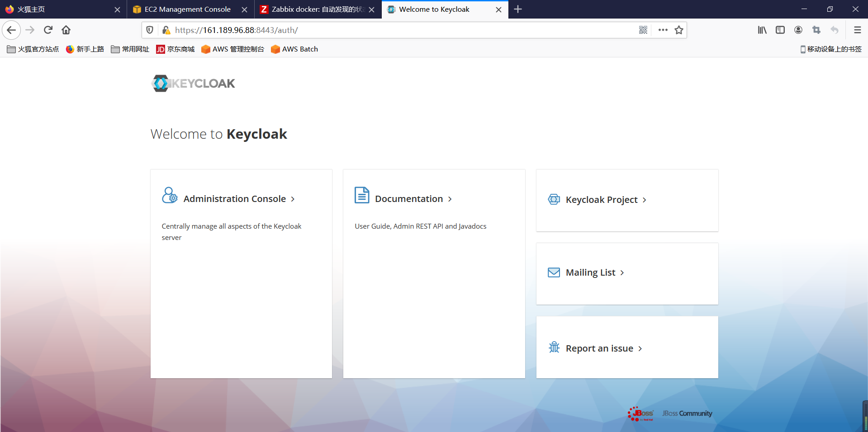The width and height of the screenshot is (868, 432).
Task: Toggle the sidebar view icon
Action: [x=780, y=30]
